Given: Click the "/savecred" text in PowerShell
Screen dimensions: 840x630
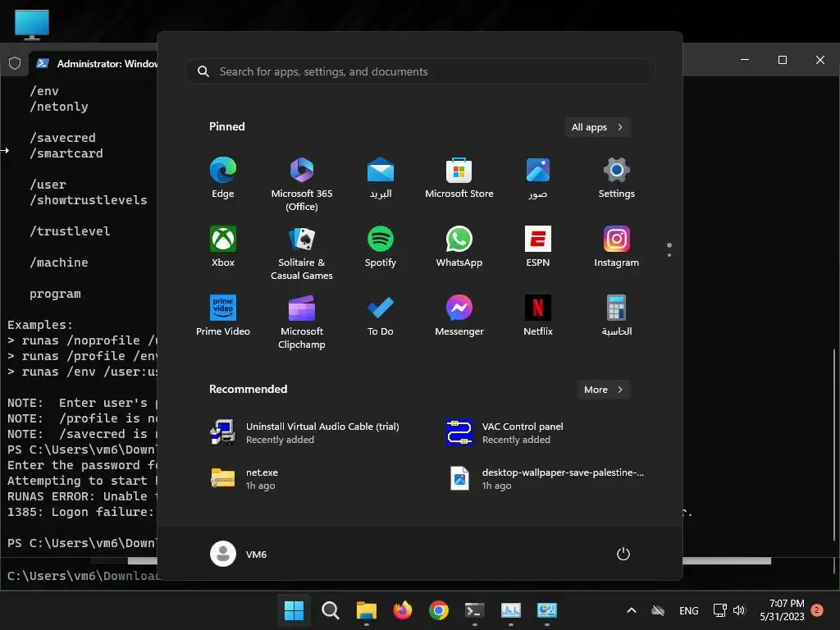Looking at the screenshot, I should 62,138.
